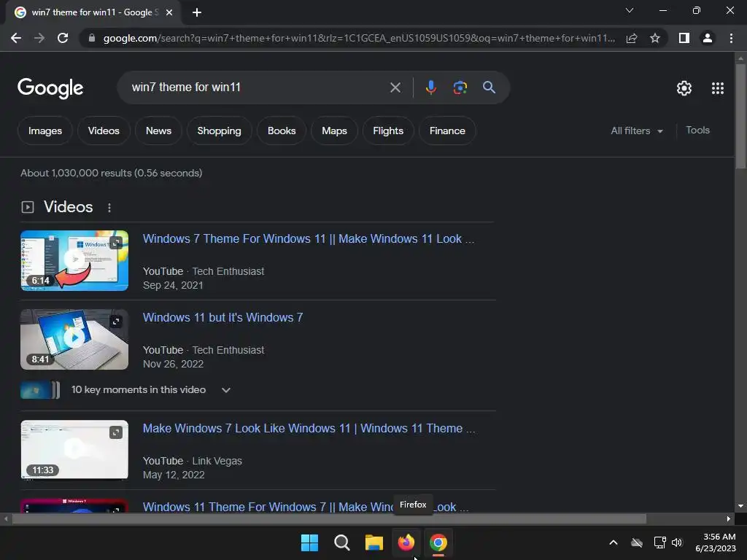Open Chrome profile avatar menu
The height and width of the screenshot is (560, 747).
tap(708, 38)
